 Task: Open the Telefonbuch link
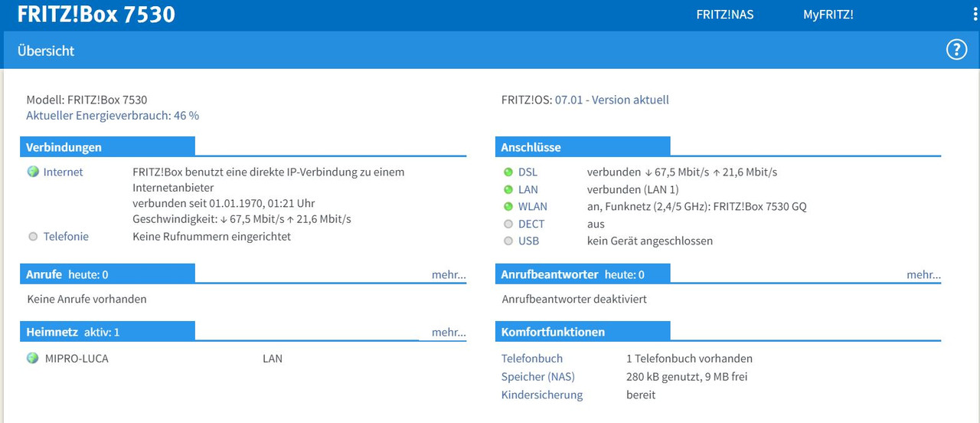532,359
